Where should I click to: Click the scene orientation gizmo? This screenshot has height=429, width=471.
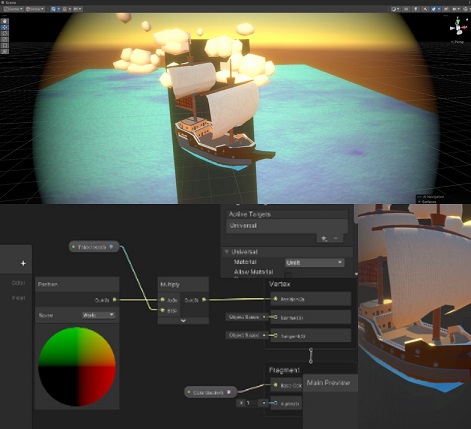(459, 26)
